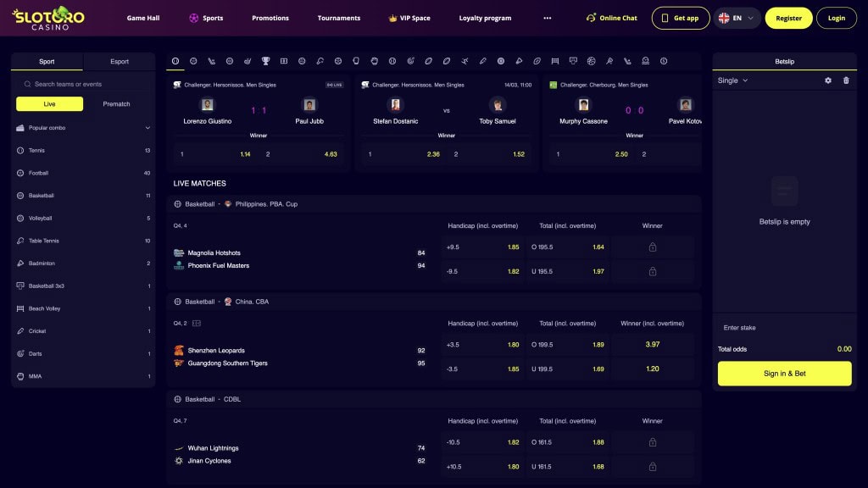Open betslip settings gear icon
This screenshot has width=868, height=488.
click(828, 80)
